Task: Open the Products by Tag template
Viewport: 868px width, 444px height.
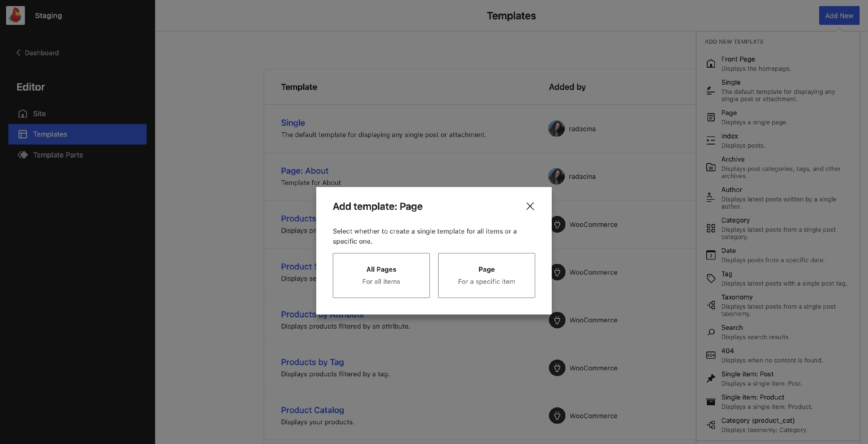Action: [312, 362]
